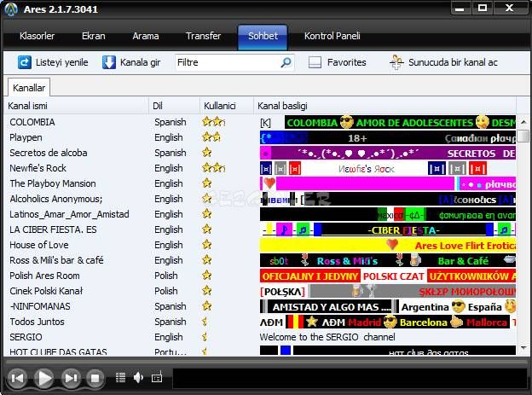This screenshot has width=532, height=395.
Task: Toggle the Favorites checkbox
Action: coord(315,62)
